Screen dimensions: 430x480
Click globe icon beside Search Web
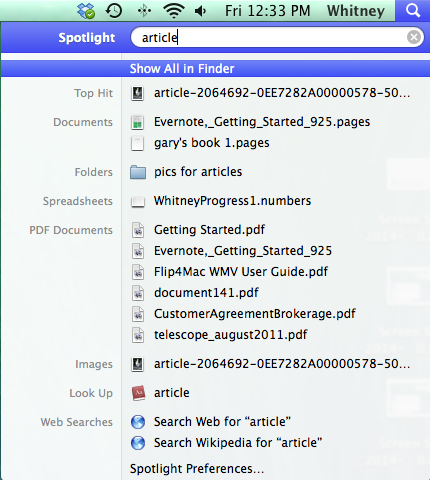pyautogui.click(x=138, y=422)
